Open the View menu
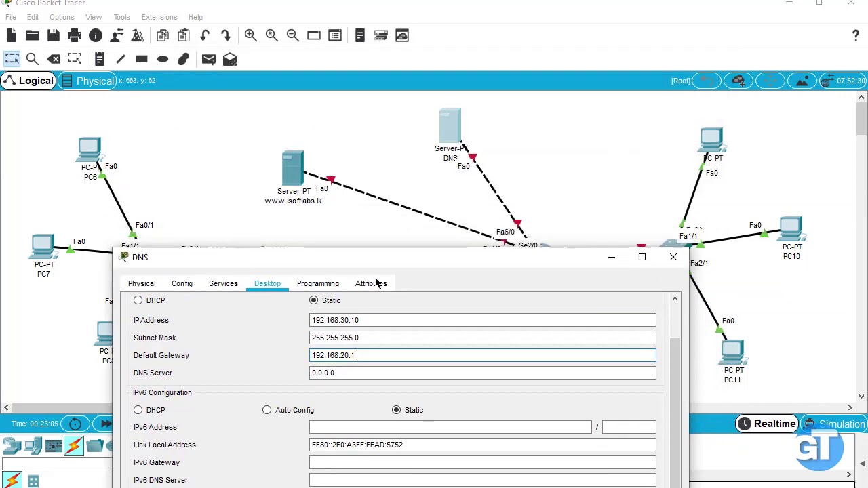Image resolution: width=868 pixels, height=488 pixels. (94, 17)
